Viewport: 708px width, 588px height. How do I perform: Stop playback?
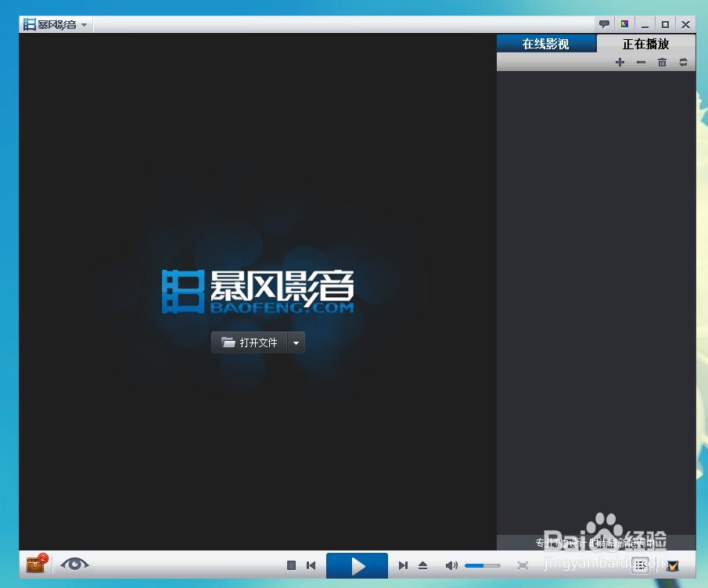point(291,565)
